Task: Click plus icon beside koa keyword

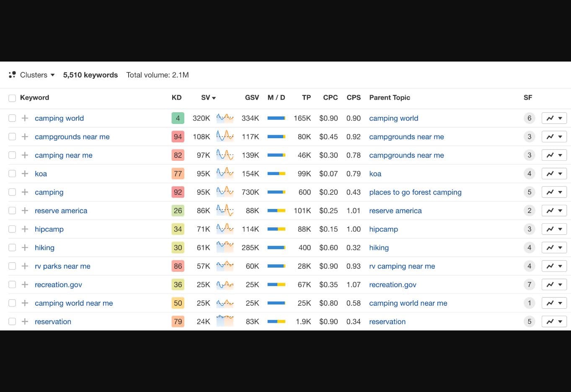Action: pyautogui.click(x=25, y=173)
